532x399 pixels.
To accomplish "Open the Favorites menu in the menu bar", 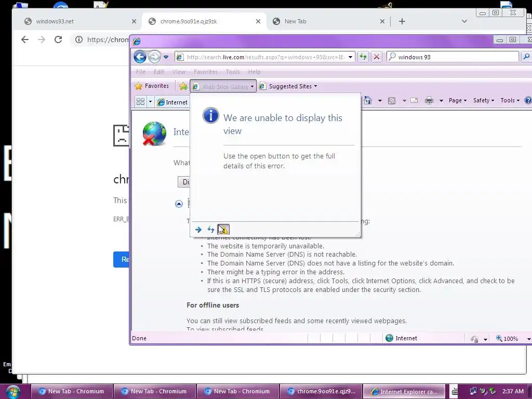I will pos(206,72).
